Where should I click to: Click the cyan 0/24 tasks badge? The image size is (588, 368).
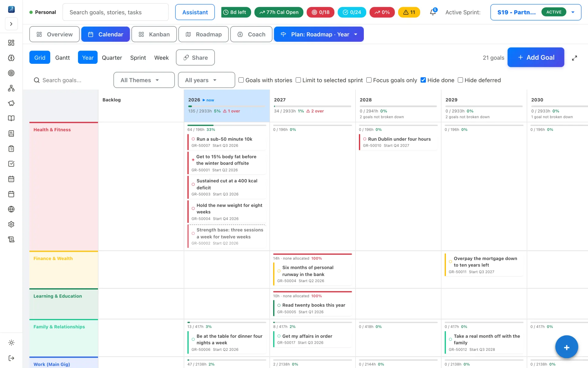point(352,12)
